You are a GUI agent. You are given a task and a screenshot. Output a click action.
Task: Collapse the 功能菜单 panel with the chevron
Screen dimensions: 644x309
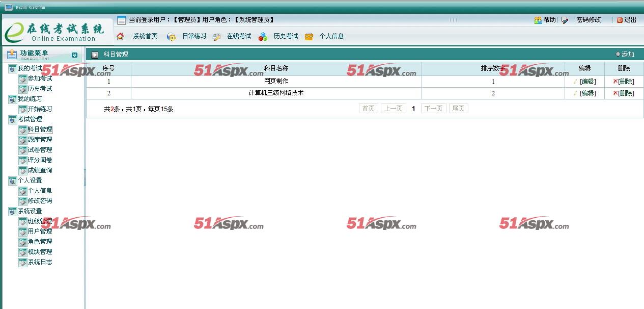pos(75,55)
